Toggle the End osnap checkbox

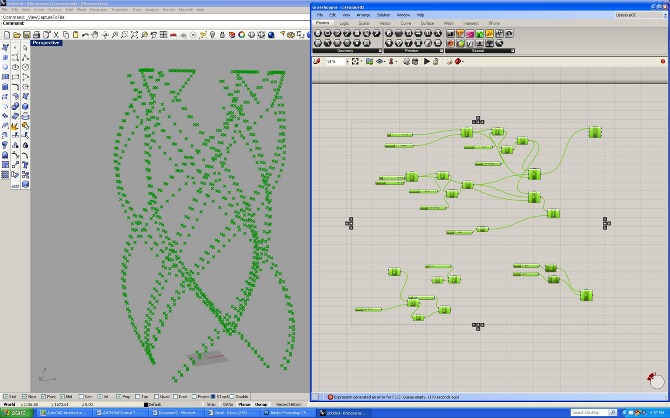(x=6, y=397)
